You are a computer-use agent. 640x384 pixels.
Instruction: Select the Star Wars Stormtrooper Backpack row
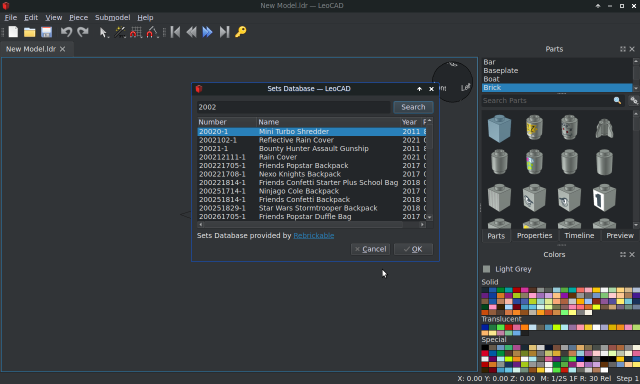pyautogui.click(x=312, y=208)
